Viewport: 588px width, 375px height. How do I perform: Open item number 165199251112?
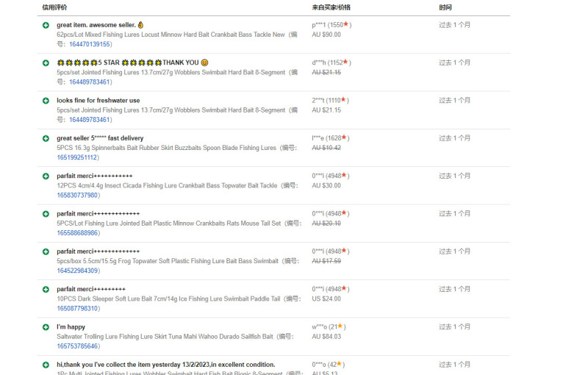point(77,157)
